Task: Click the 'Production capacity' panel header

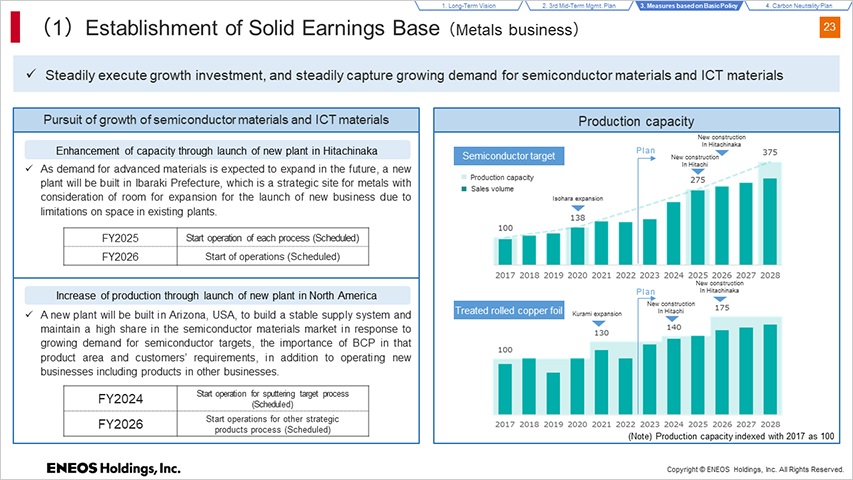Action: pos(636,121)
